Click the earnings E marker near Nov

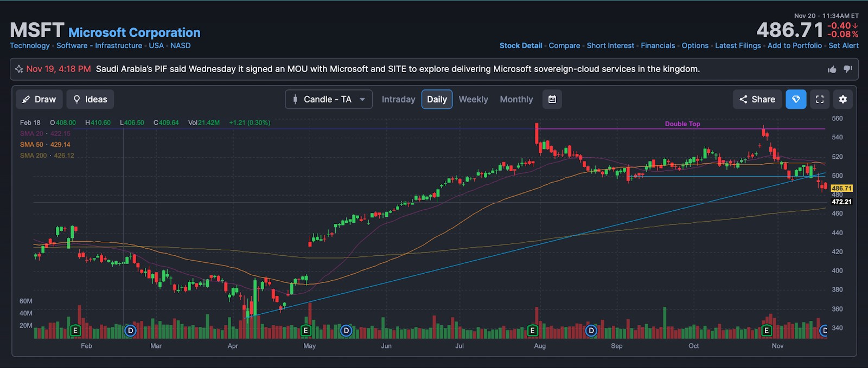click(x=767, y=331)
